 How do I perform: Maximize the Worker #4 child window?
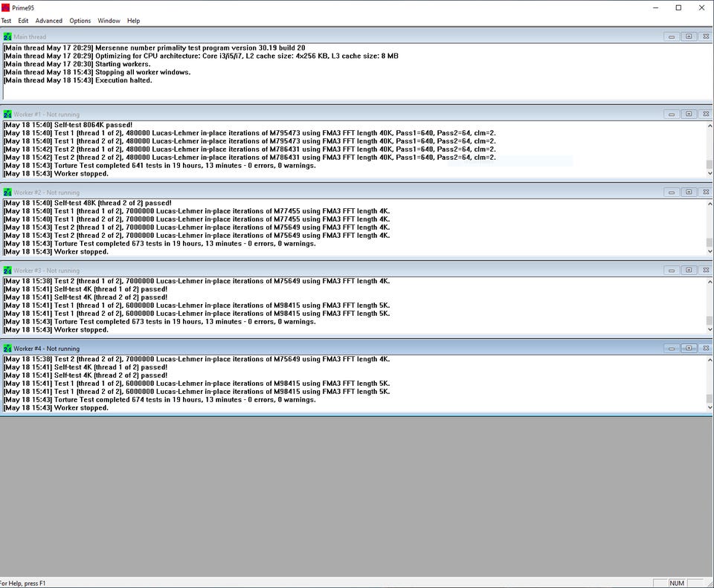689,348
